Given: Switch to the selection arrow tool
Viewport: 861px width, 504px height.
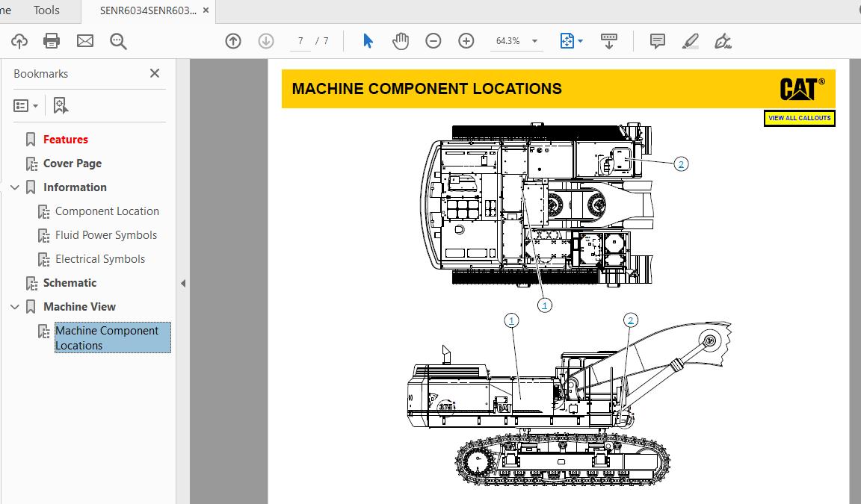Looking at the screenshot, I should coord(368,41).
